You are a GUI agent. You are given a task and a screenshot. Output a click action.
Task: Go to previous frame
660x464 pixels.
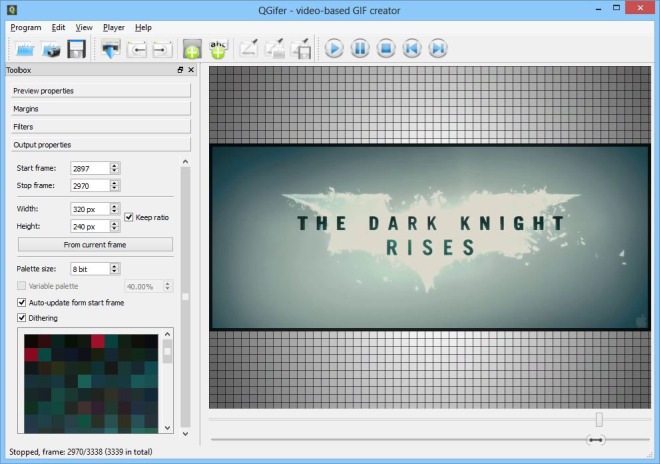pyautogui.click(x=412, y=48)
